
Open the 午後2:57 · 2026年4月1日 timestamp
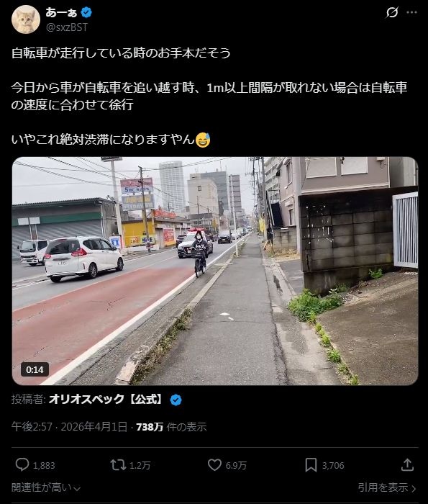click(x=69, y=427)
